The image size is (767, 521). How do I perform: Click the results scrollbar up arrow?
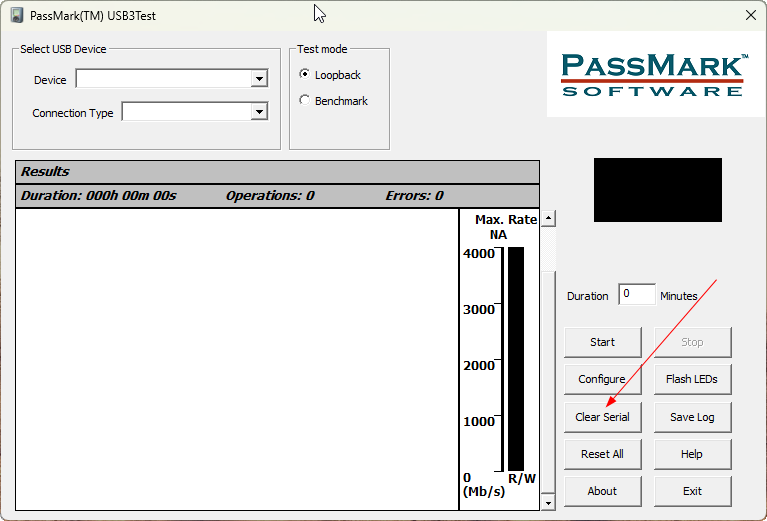click(x=548, y=218)
